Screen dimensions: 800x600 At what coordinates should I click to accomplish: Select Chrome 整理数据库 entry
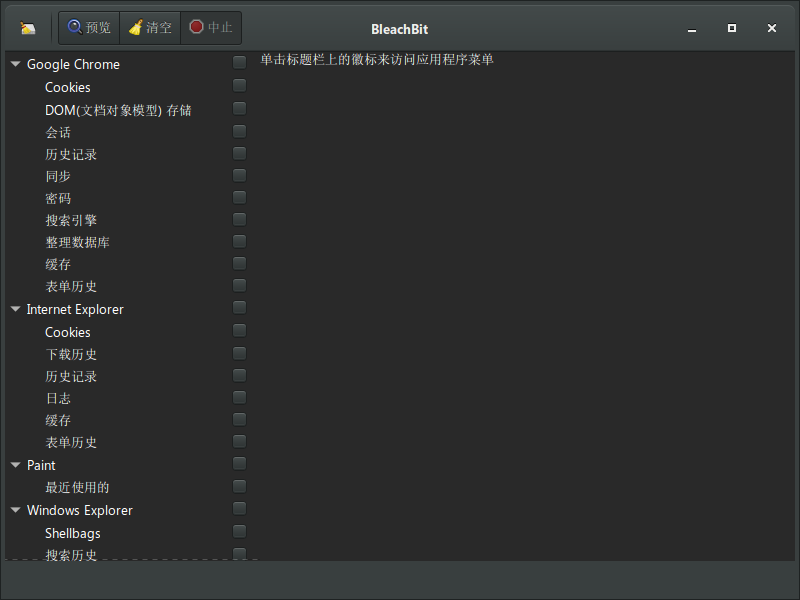click(x=77, y=242)
